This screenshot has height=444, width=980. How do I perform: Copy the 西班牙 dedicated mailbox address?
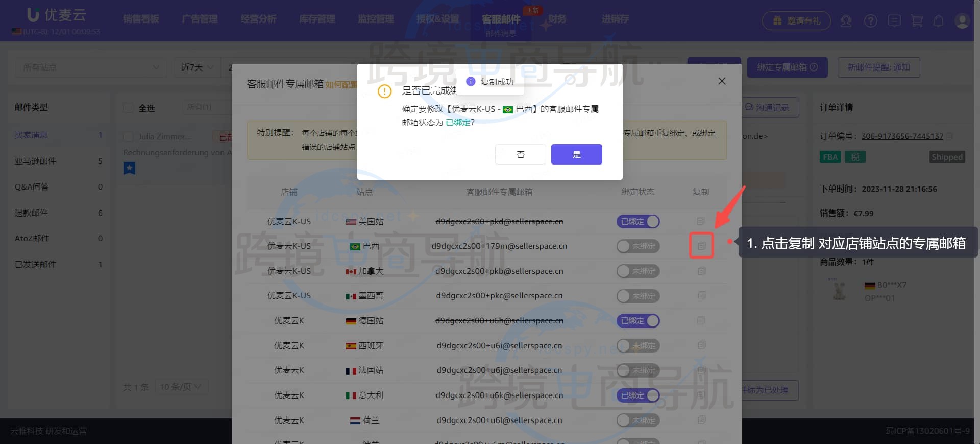pos(701,345)
